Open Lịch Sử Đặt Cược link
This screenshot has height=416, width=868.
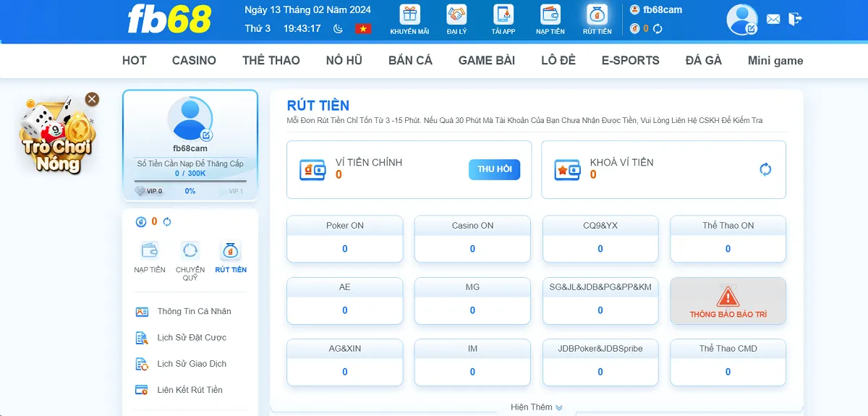191,338
